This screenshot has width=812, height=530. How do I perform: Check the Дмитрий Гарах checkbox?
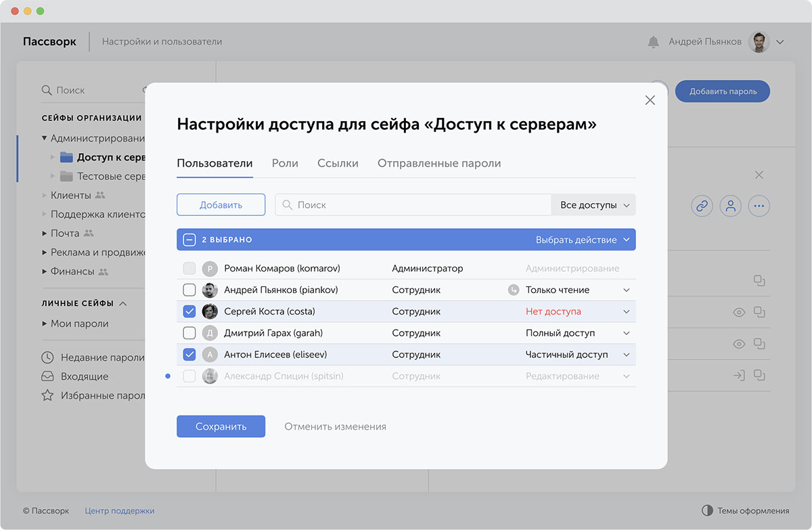tap(189, 333)
